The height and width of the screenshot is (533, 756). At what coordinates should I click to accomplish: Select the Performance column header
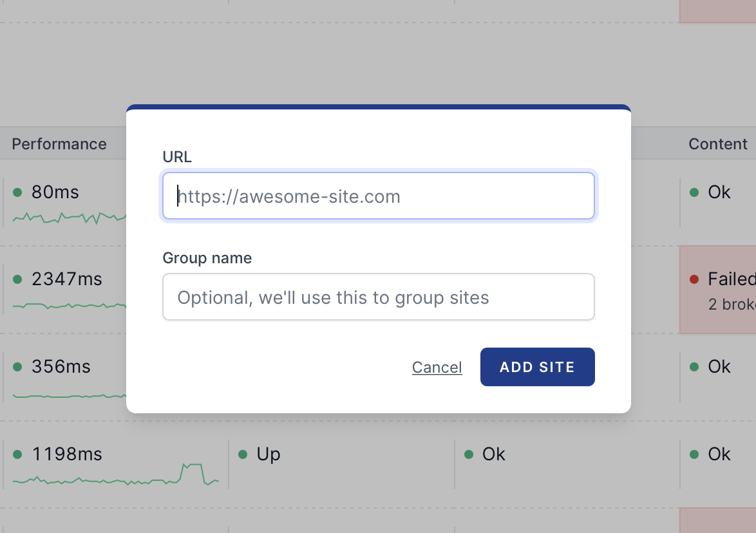[59, 144]
